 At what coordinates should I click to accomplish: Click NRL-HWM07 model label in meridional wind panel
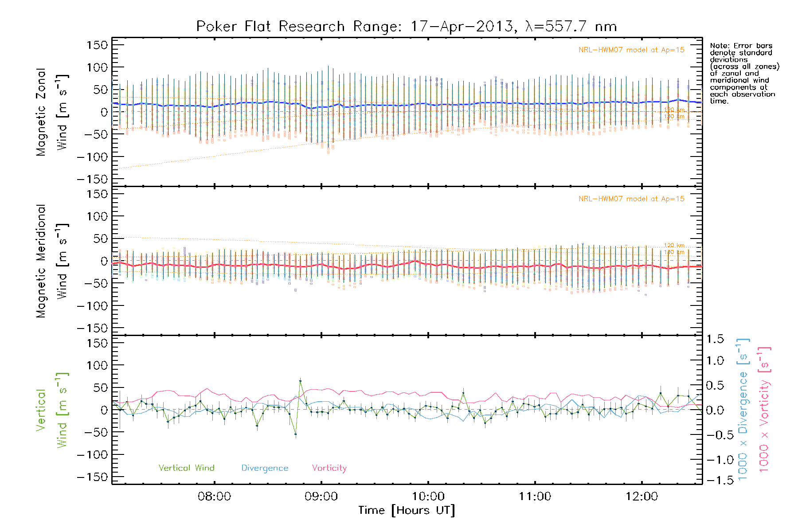click(631, 199)
